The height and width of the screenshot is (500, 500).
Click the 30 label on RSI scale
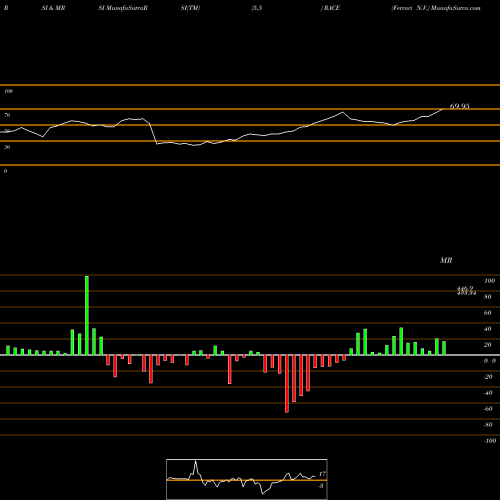click(7, 147)
